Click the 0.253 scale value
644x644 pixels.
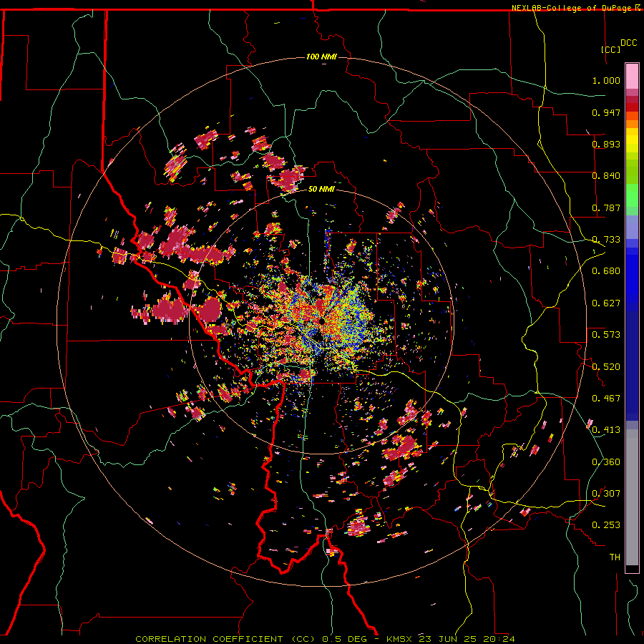[606, 525]
